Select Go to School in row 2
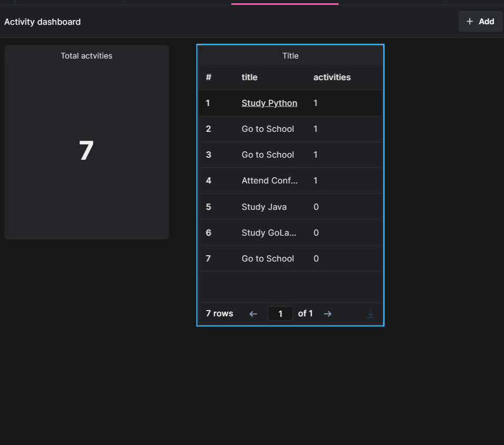Screen dimensions: 504x445 [x=268, y=129]
